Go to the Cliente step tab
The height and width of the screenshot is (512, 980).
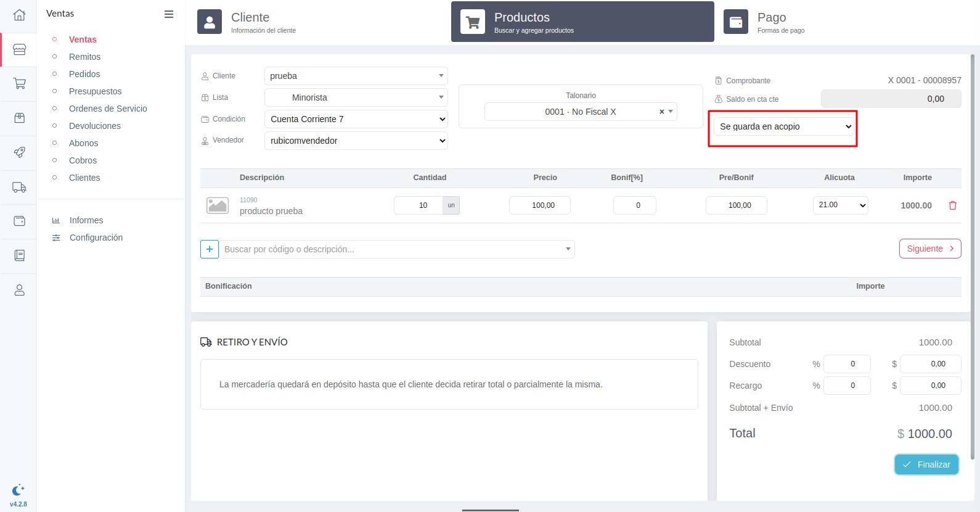pos(250,22)
